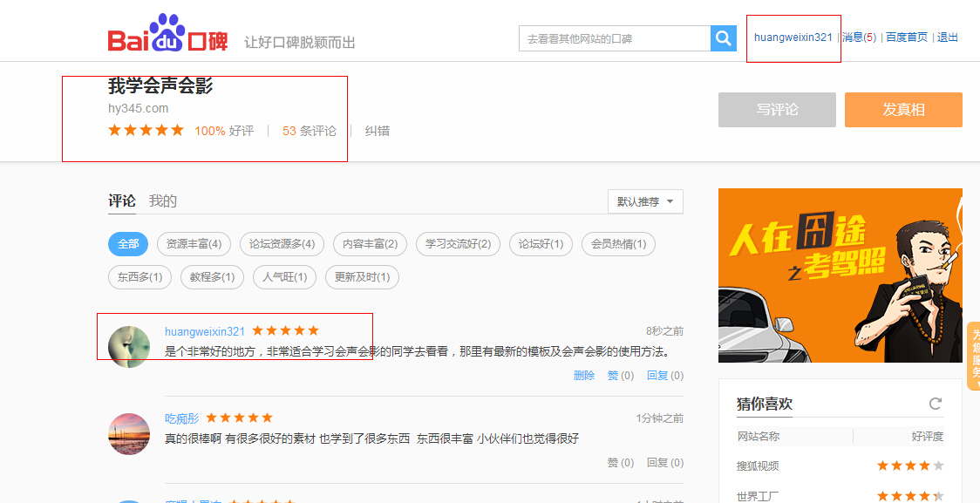The height and width of the screenshot is (503, 980).
Task: Click the 8秒之前 timestamp
Action: pyautogui.click(x=664, y=331)
